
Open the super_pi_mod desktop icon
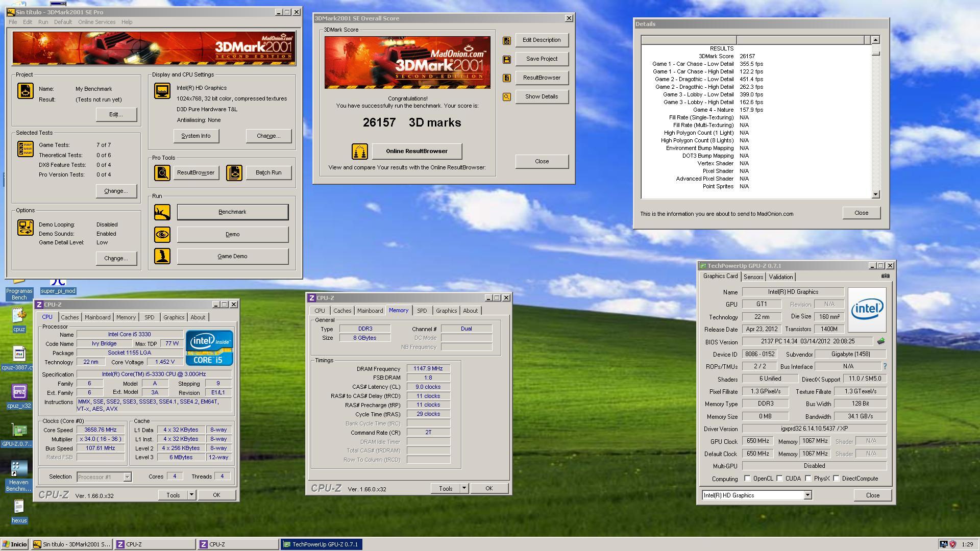(x=58, y=286)
